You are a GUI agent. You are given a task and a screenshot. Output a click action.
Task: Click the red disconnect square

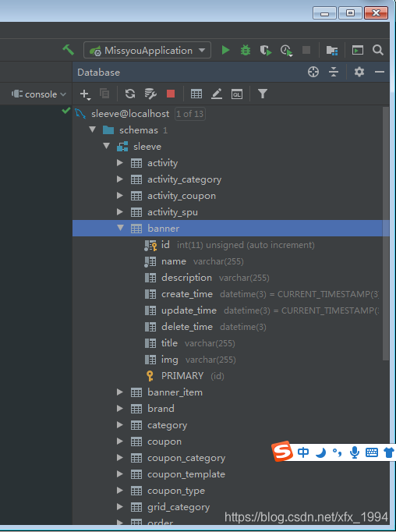pos(171,94)
